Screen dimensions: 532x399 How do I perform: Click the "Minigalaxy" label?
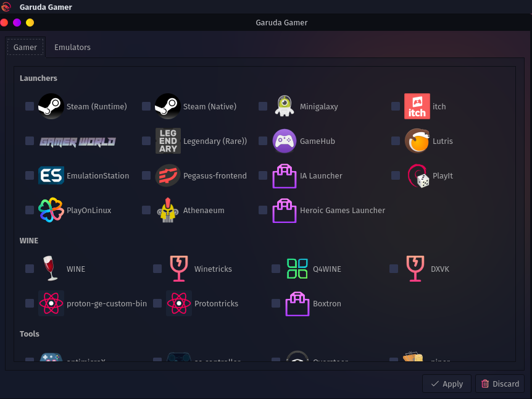[318, 107]
